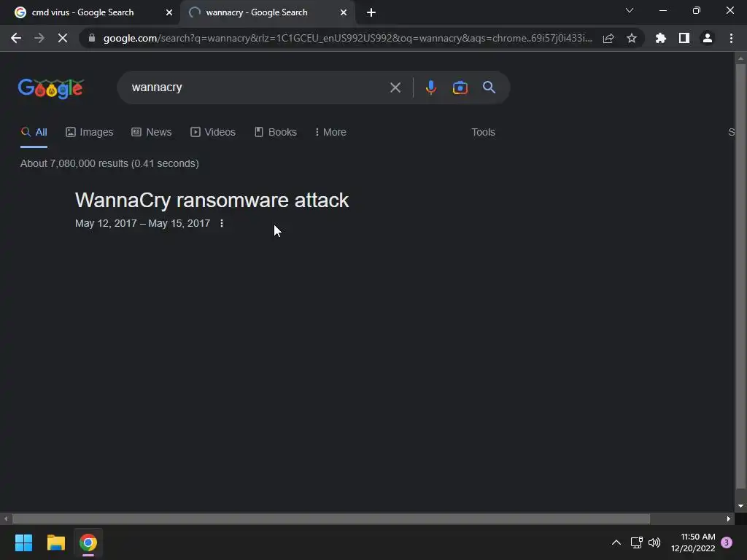Bookmark this tab with star icon
Image resolution: width=747 pixels, height=560 pixels.
pos(632,38)
